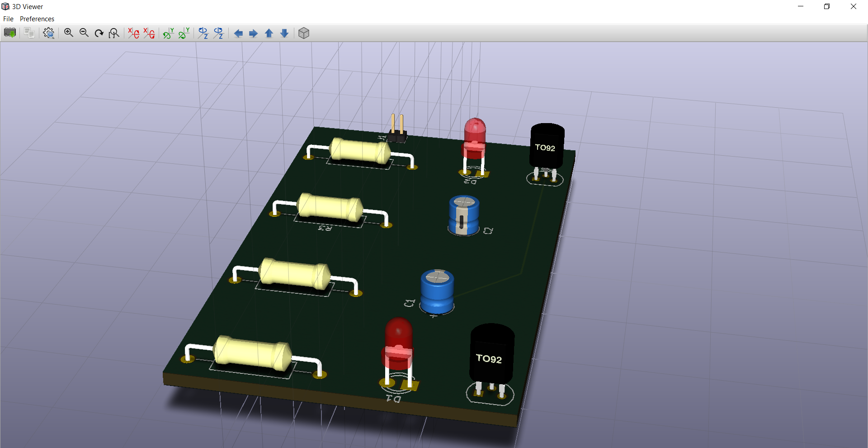
Task: Copy 3D image to clipboard
Action: (x=29, y=33)
